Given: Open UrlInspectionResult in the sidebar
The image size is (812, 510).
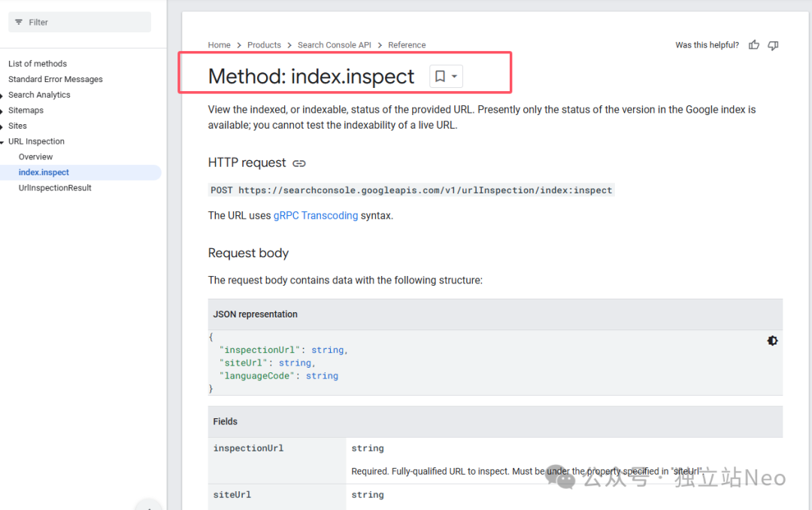Looking at the screenshot, I should pyautogui.click(x=55, y=188).
